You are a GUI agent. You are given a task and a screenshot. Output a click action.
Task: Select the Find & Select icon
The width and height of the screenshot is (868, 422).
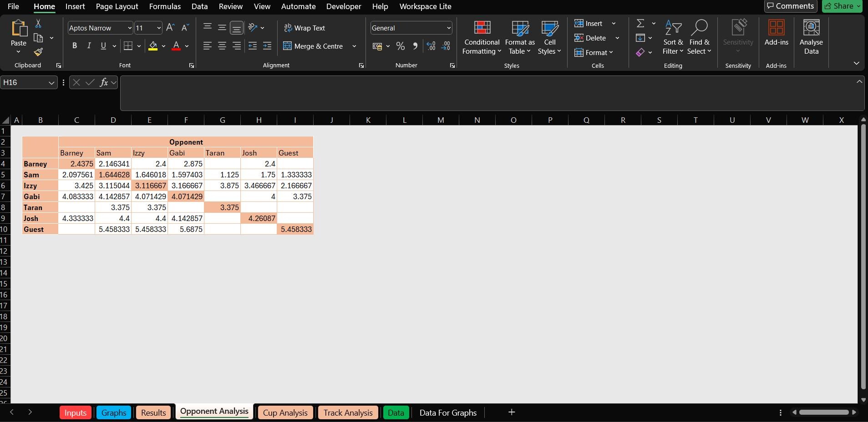click(699, 38)
